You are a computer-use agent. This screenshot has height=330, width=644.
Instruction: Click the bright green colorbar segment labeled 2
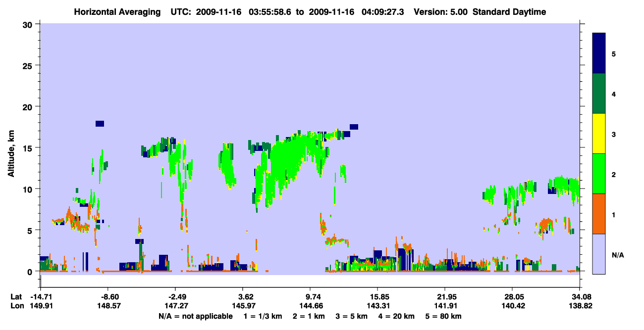click(x=599, y=174)
